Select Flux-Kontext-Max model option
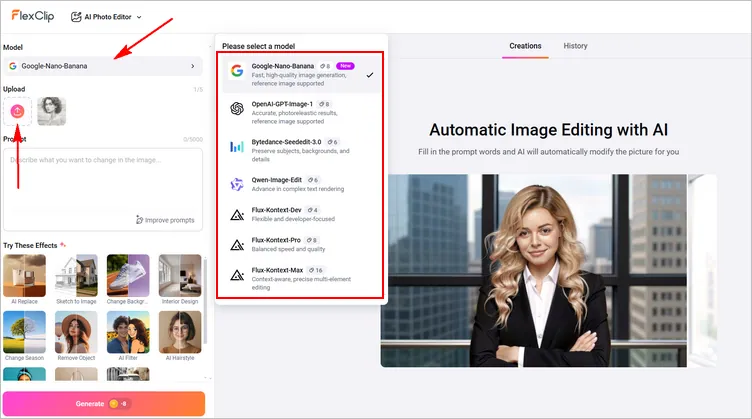 (301, 279)
